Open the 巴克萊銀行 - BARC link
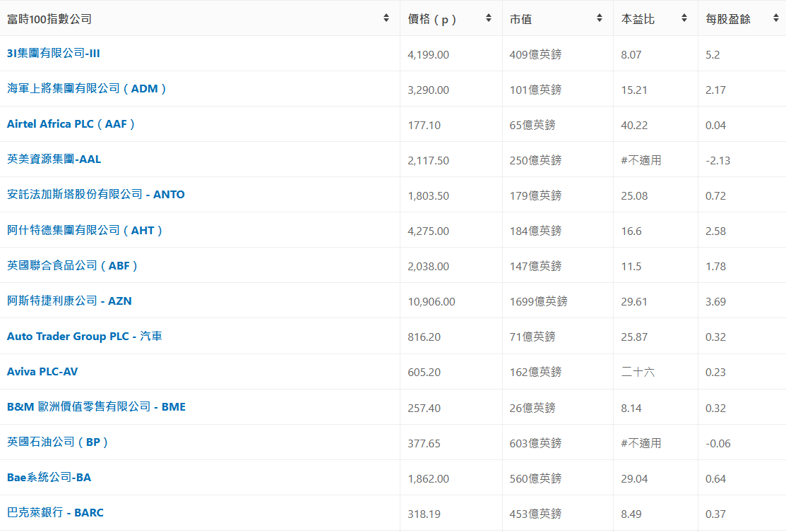 pos(55,512)
